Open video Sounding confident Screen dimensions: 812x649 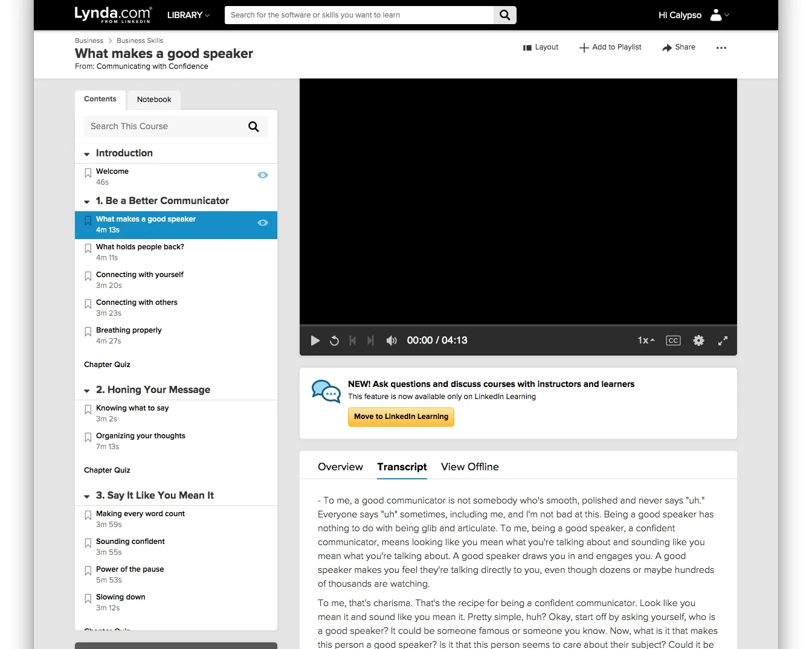pyautogui.click(x=130, y=542)
